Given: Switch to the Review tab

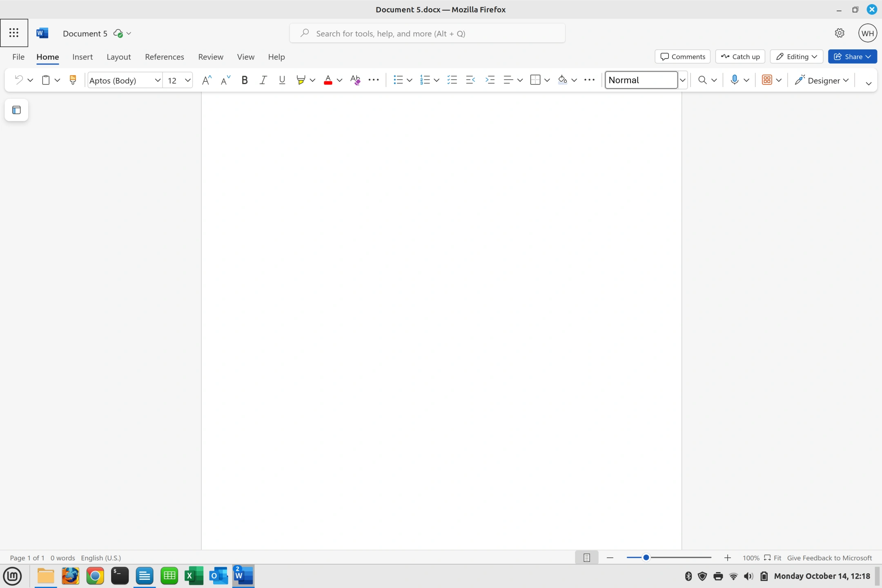Looking at the screenshot, I should [211, 57].
